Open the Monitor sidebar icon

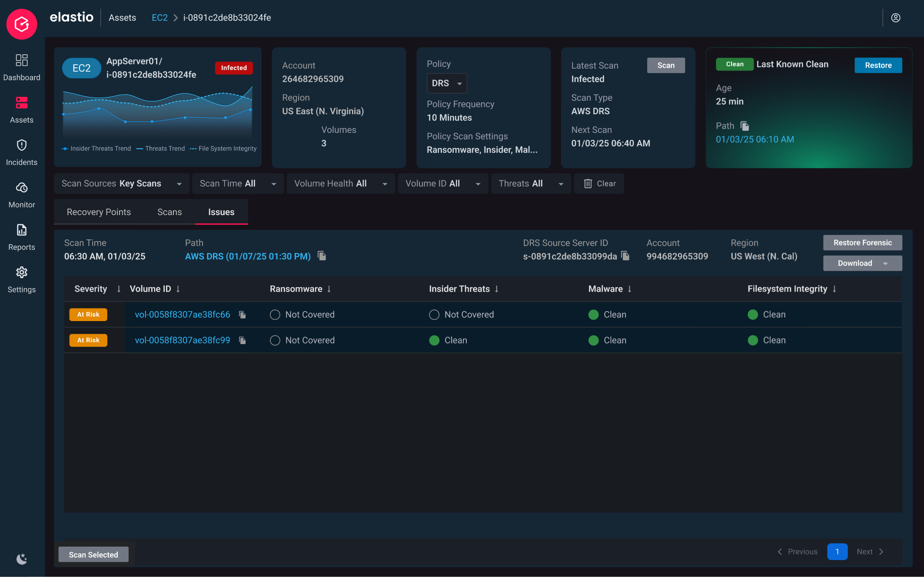22,188
